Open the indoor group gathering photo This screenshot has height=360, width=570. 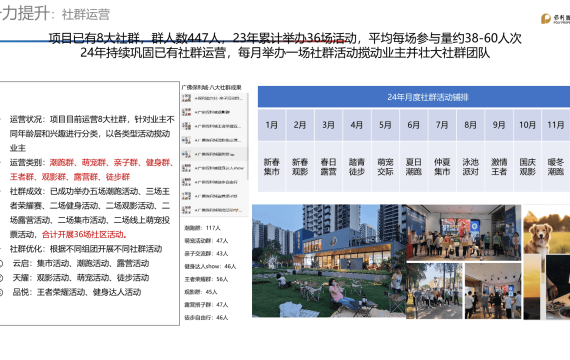click(463, 232)
